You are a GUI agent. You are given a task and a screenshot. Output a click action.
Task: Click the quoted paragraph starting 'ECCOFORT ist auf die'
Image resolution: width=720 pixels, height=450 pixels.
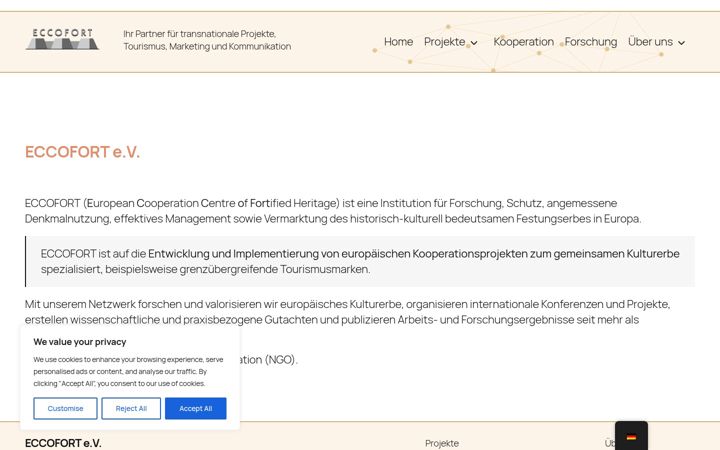[x=360, y=261]
